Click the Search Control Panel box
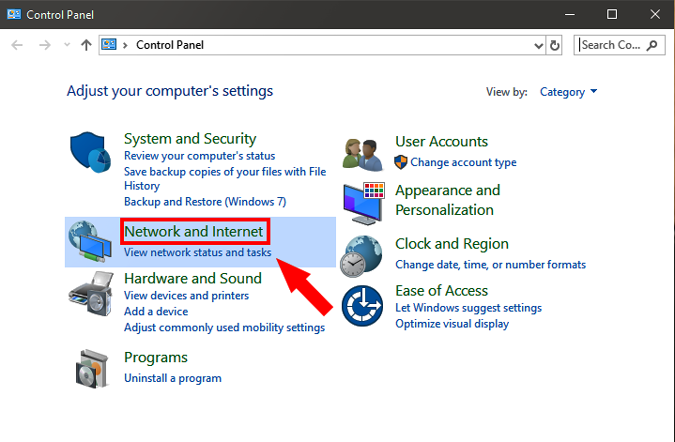Viewport: 675px width, 442px height. pyautogui.click(x=612, y=45)
